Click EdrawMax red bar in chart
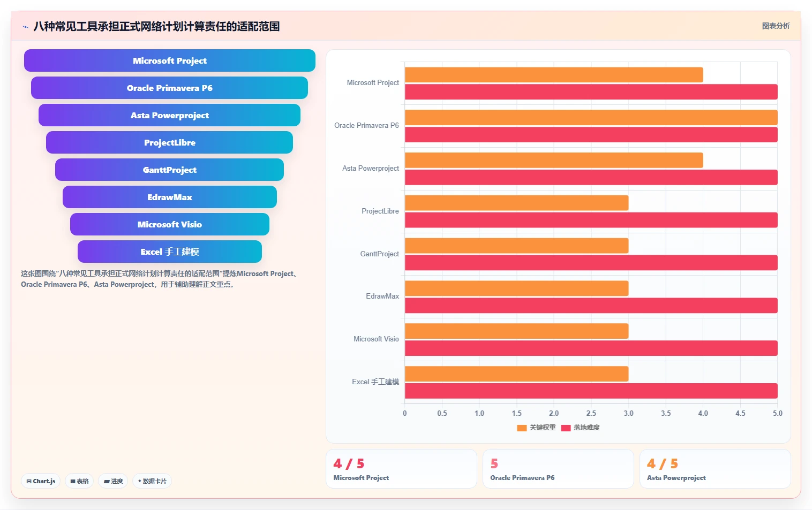 (591, 306)
